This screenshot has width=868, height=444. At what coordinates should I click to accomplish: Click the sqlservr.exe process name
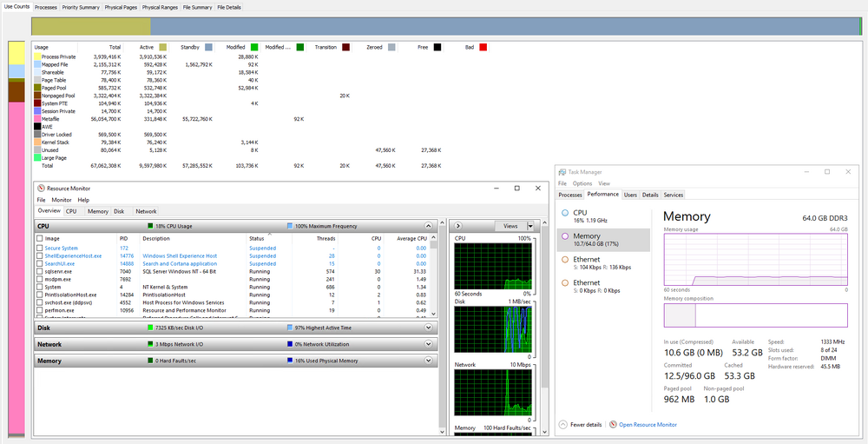[x=58, y=272]
